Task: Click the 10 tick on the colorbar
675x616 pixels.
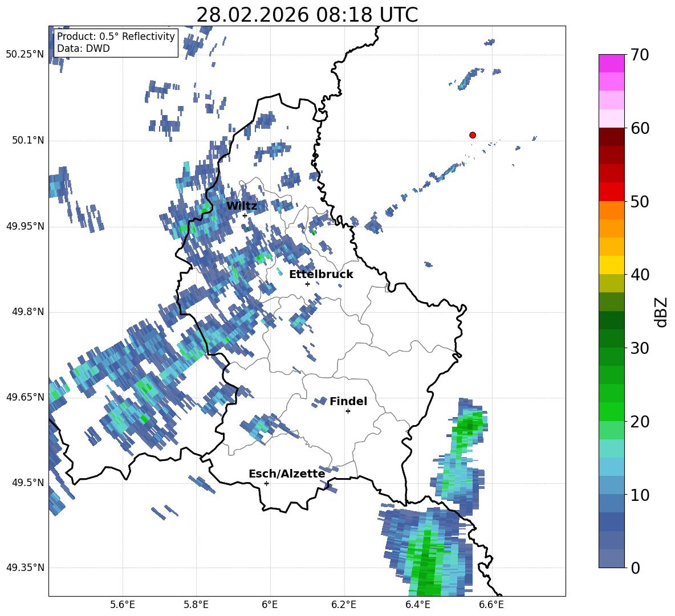Action: (x=640, y=495)
